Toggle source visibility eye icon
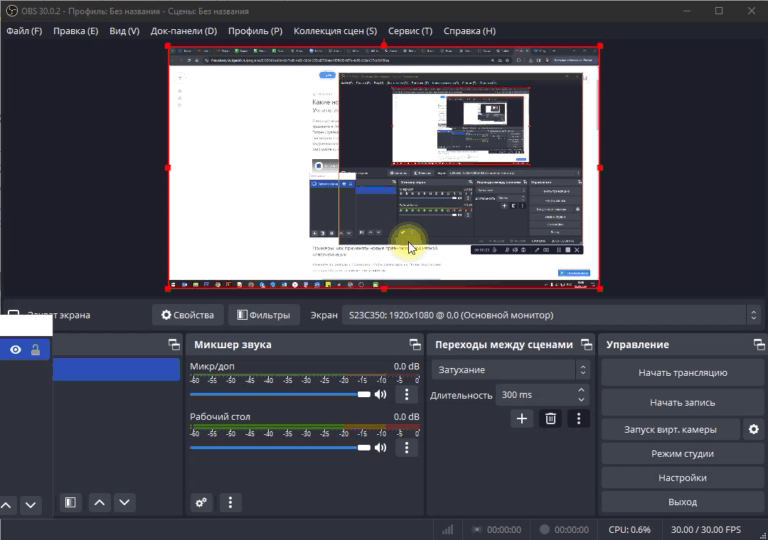 (16, 350)
